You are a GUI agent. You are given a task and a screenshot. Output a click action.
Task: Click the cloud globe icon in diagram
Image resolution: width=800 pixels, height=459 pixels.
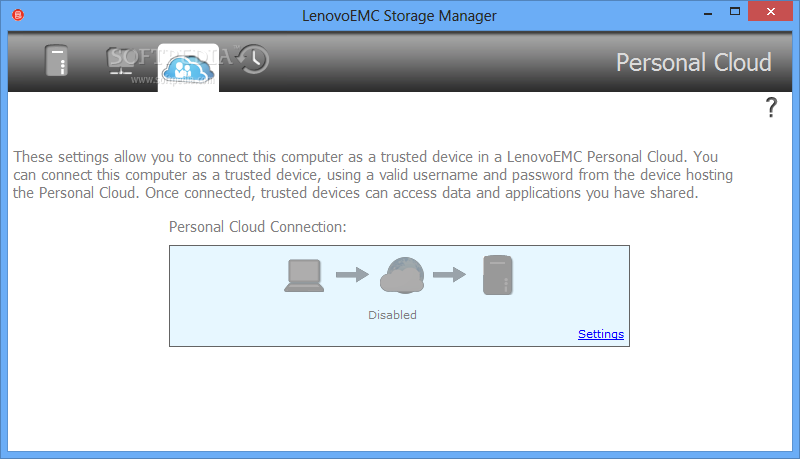click(402, 275)
